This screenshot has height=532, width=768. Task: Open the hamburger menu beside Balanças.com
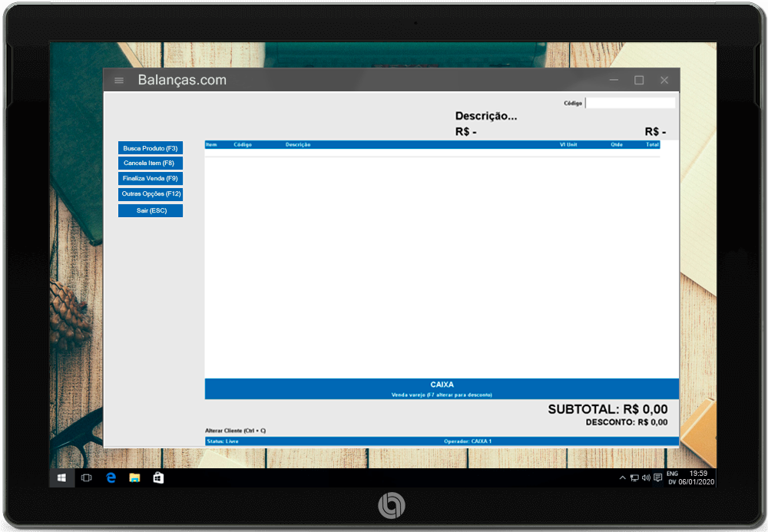pyautogui.click(x=118, y=81)
